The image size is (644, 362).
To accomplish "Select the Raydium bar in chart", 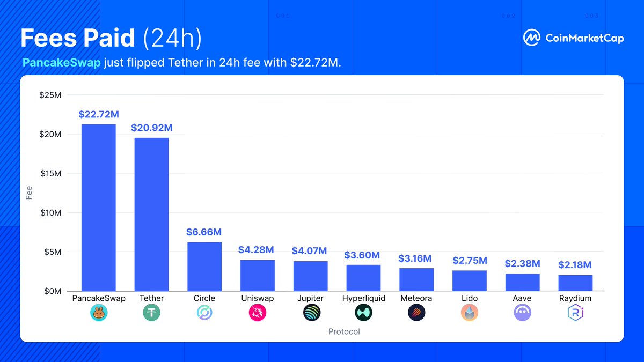I will [x=575, y=283].
